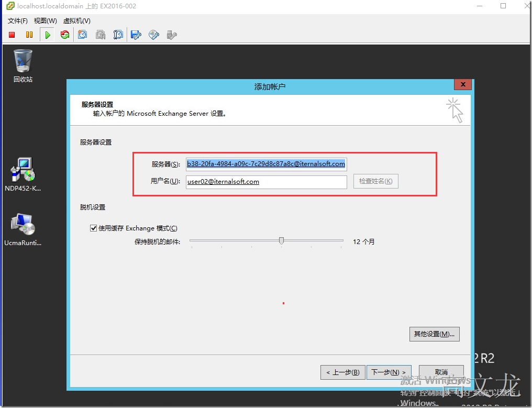The width and height of the screenshot is (532, 408).
Task: Click into the 用户名(U) input field
Action: tap(267, 182)
